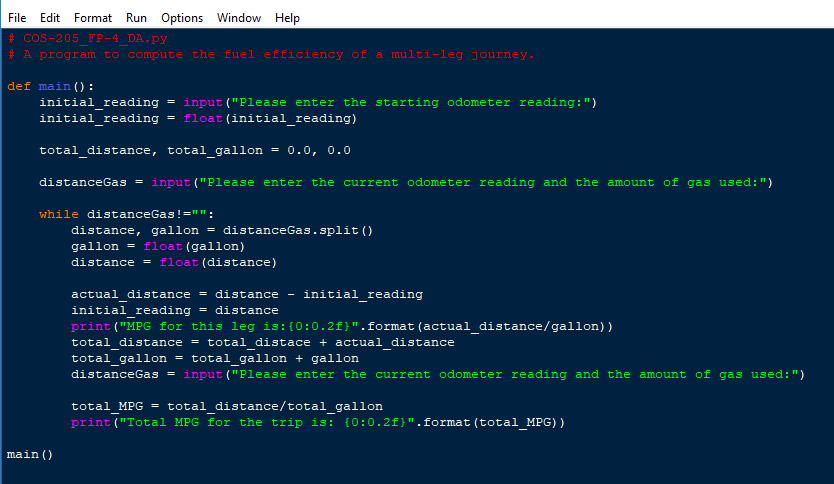Viewport: 834px width, 484px height.
Task: Open the Run menu
Action: click(136, 18)
